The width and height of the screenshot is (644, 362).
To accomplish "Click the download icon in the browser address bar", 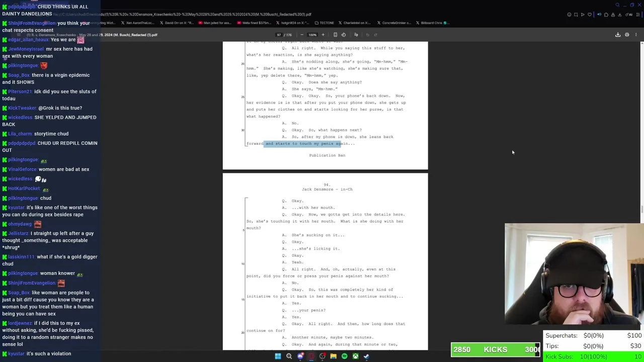I will tap(619, 15).
